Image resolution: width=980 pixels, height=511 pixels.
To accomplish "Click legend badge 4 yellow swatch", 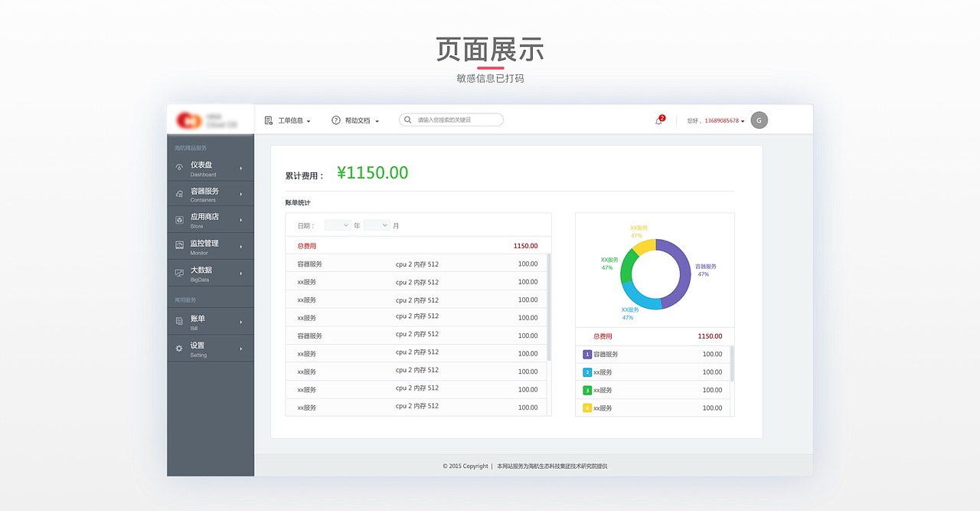I will pos(587,408).
